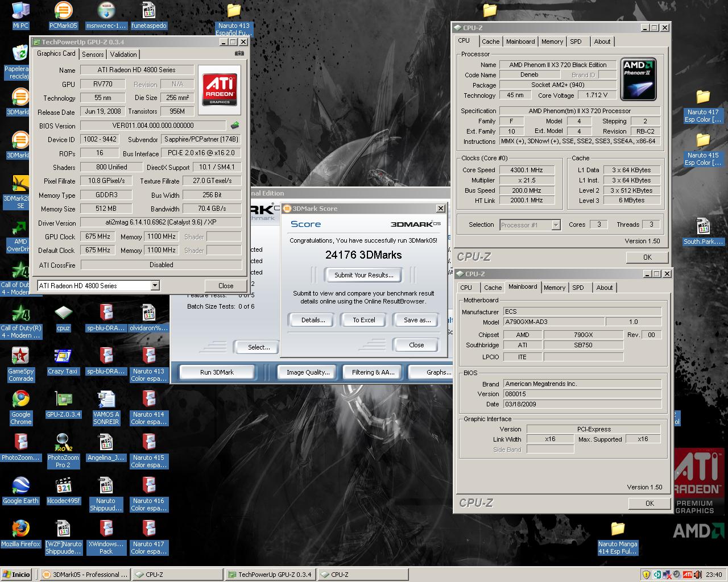This screenshot has height=582, width=728.
Task: Open the Cache tab in top CPU-Z window
Action: pyautogui.click(x=490, y=41)
